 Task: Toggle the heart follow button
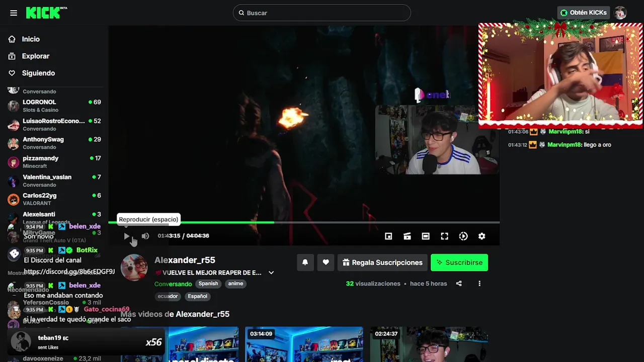click(326, 262)
